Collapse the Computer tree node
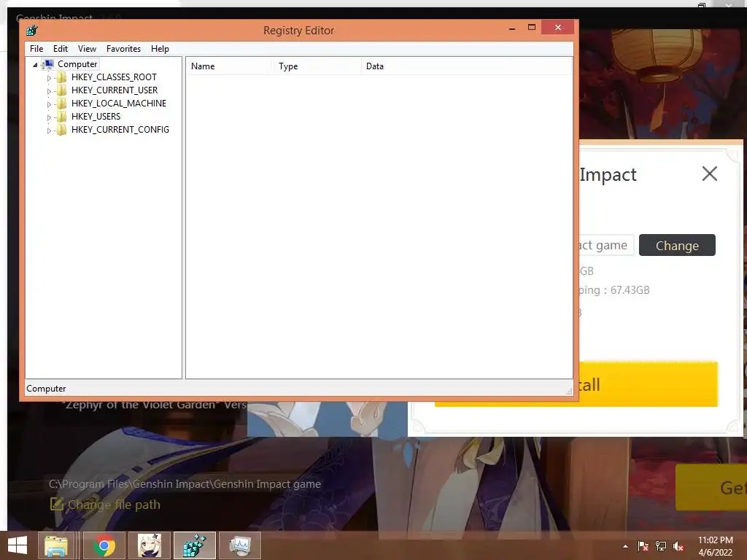The image size is (747, 560). (x=35, y=64)
